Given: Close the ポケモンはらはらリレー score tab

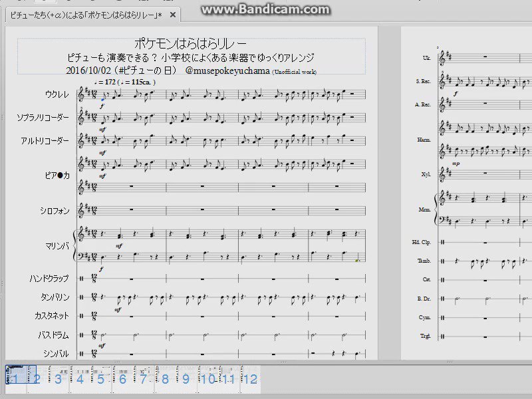Looking at the screenshot, I should tap(173, 15).
